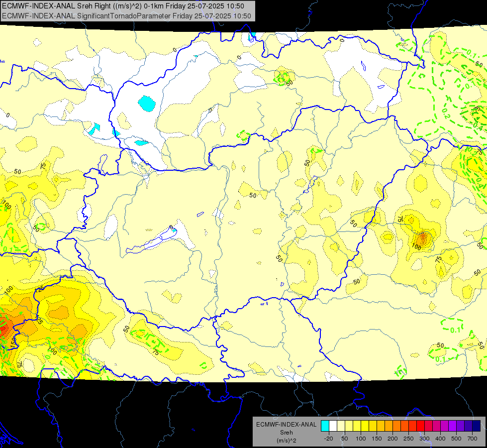Click the '400' legend scale value
The width and height of the screenshot is (487, 448).
click(440, 439)
